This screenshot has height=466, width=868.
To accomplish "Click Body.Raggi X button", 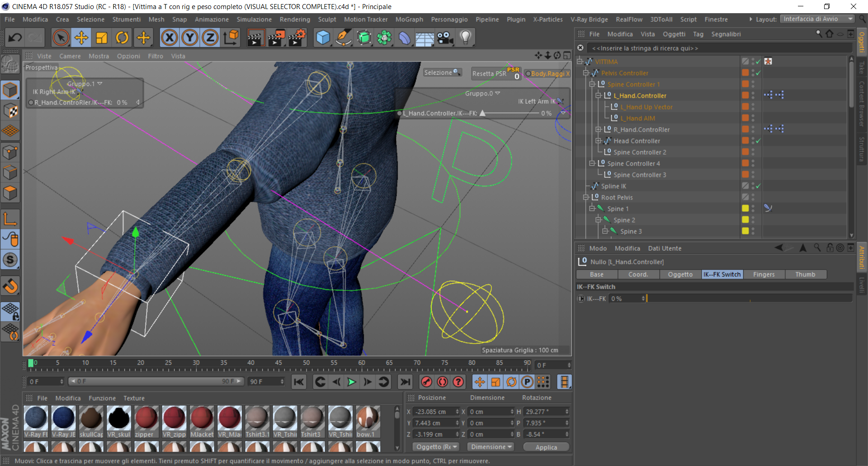I will click(547, 74).
